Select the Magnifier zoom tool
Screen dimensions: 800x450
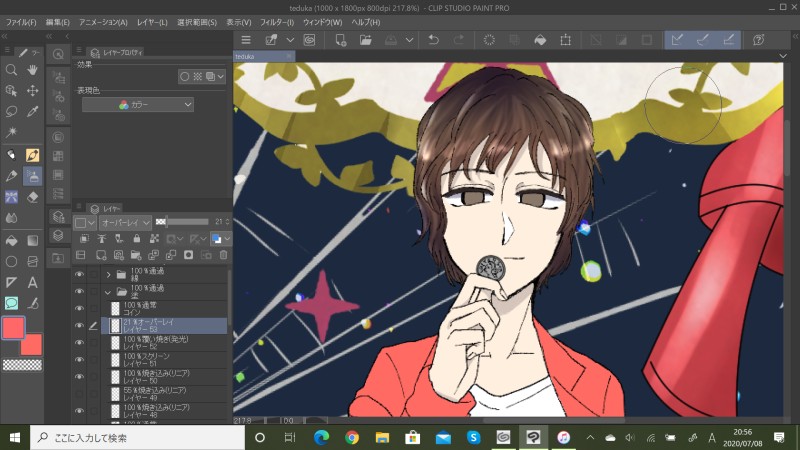pyautogui.click(x=11, y=70)
